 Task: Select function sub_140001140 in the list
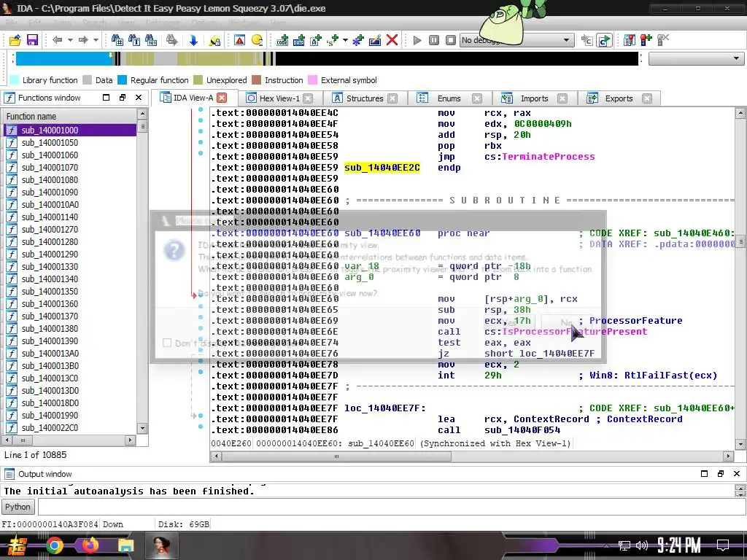(70, 217)
